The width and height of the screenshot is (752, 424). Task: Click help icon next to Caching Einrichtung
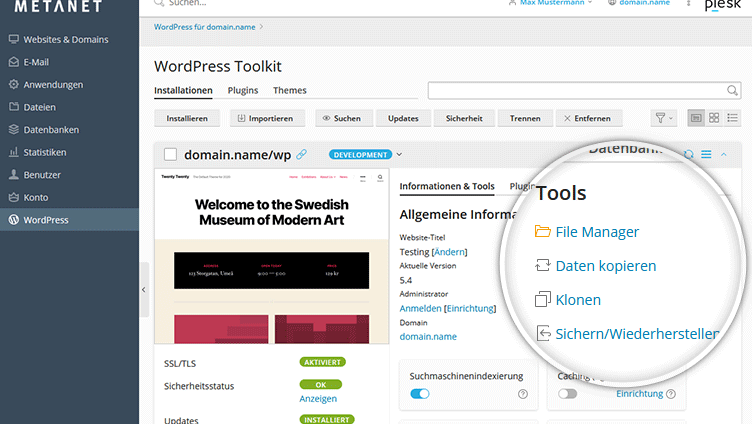pos(671,394)
